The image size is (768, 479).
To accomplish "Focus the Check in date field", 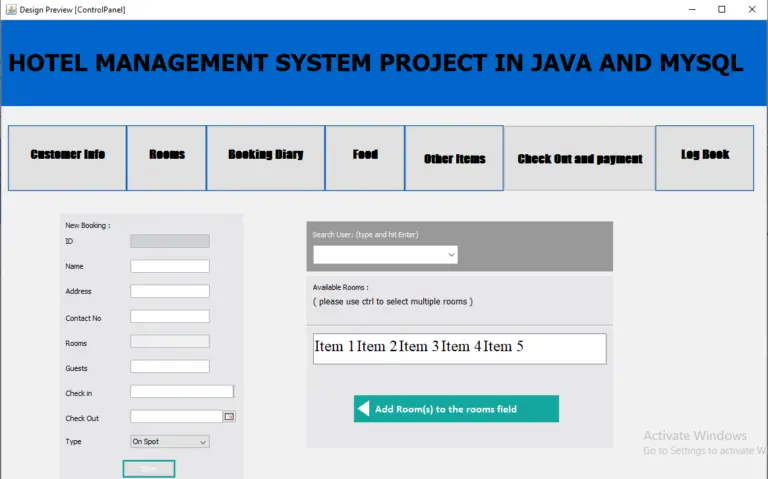I will pyautogui.click(x=181, y=392).
